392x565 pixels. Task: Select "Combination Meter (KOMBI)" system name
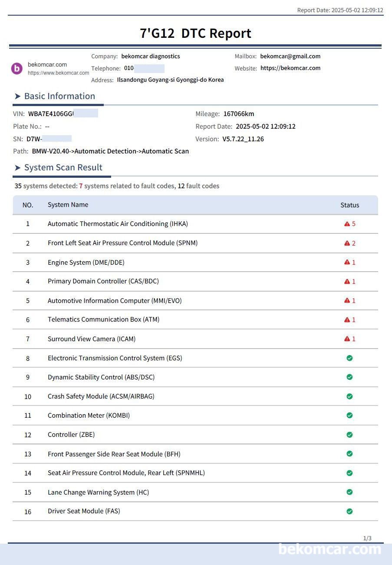(x=89, y=415)
